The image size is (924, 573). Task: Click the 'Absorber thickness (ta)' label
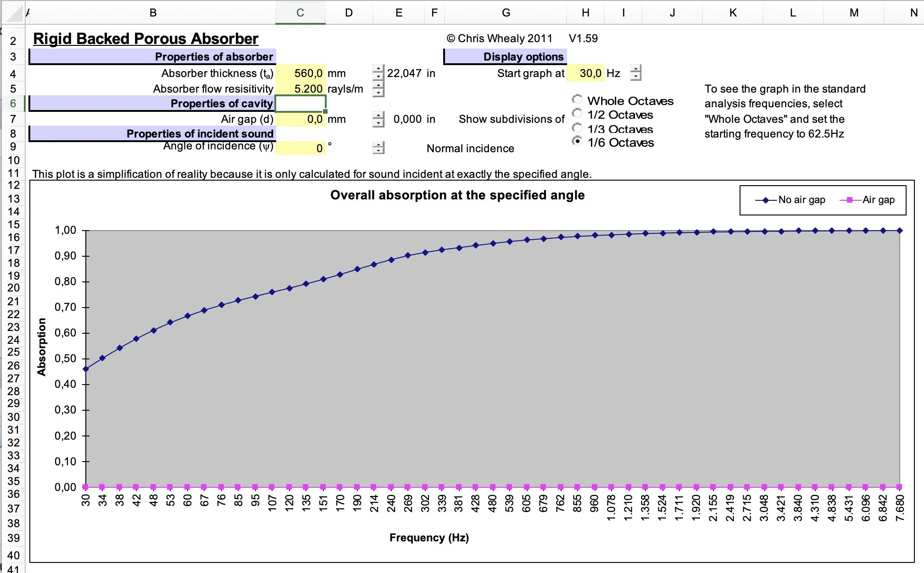pyautogui.click(x=217, y=73)
